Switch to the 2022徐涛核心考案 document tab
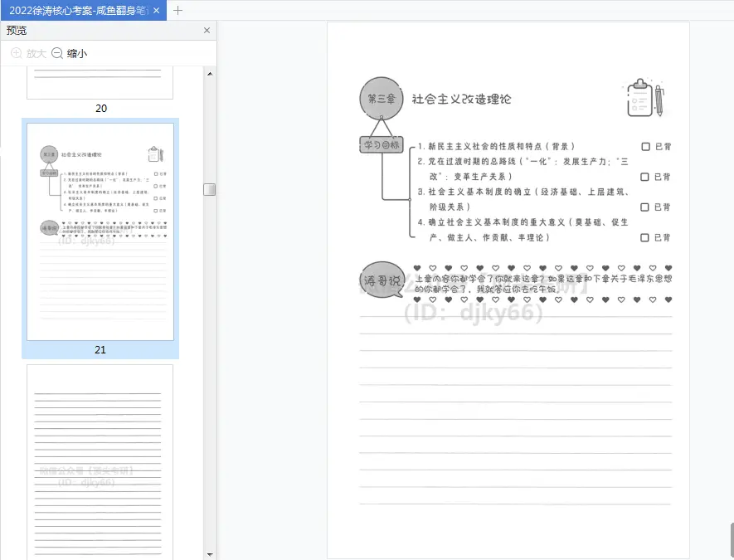 click(83, 10)
